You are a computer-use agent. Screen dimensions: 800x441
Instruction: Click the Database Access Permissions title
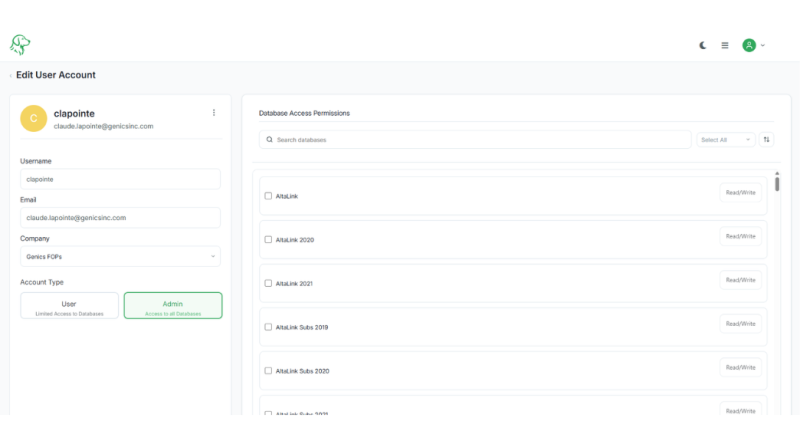304,113
